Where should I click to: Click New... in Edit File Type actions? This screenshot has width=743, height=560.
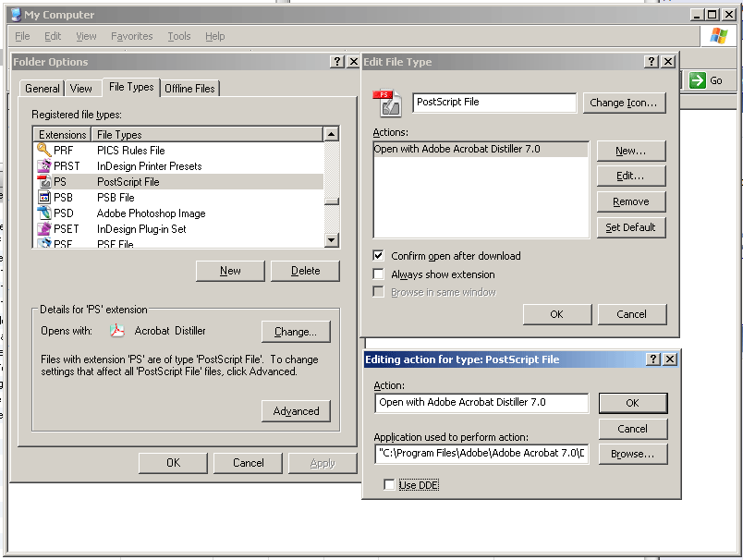click(x=631, y=152)
